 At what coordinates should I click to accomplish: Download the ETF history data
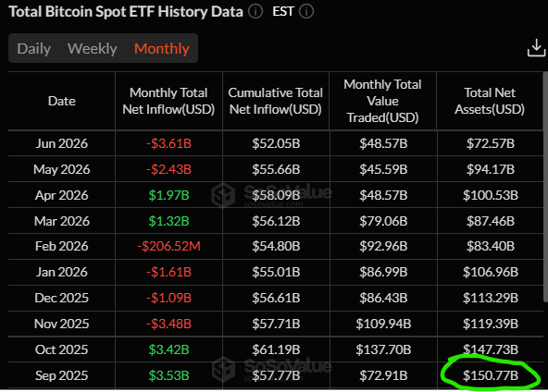pos(536,48)
